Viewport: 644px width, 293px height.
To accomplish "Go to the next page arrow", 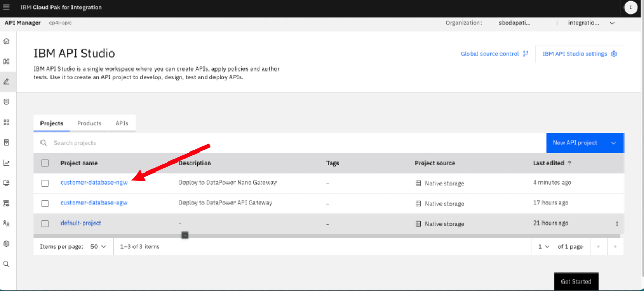I will point(615,247).
